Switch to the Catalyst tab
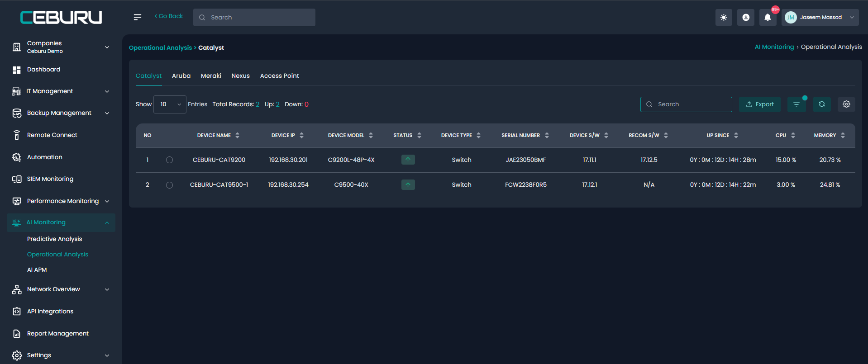 148,76
